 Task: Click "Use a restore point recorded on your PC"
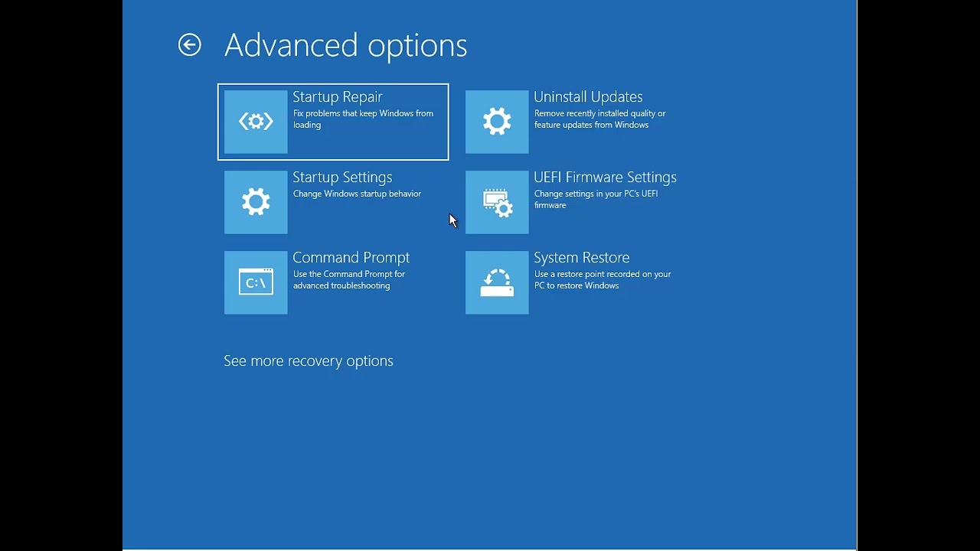coord(603,280)
